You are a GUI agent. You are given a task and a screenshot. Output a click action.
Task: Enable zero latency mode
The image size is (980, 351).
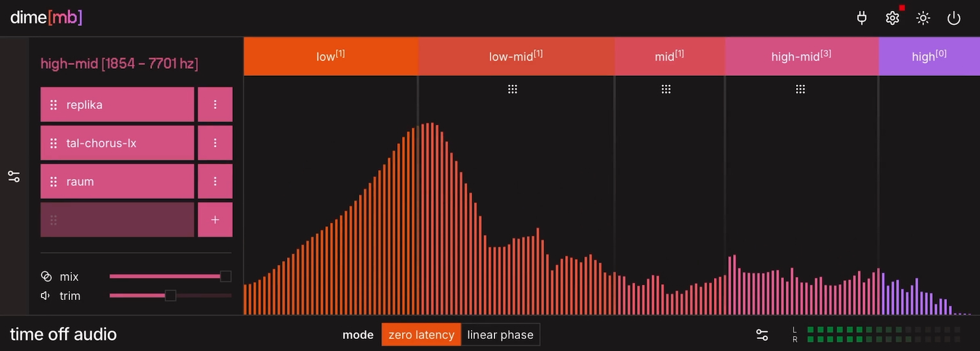[421, 334]
